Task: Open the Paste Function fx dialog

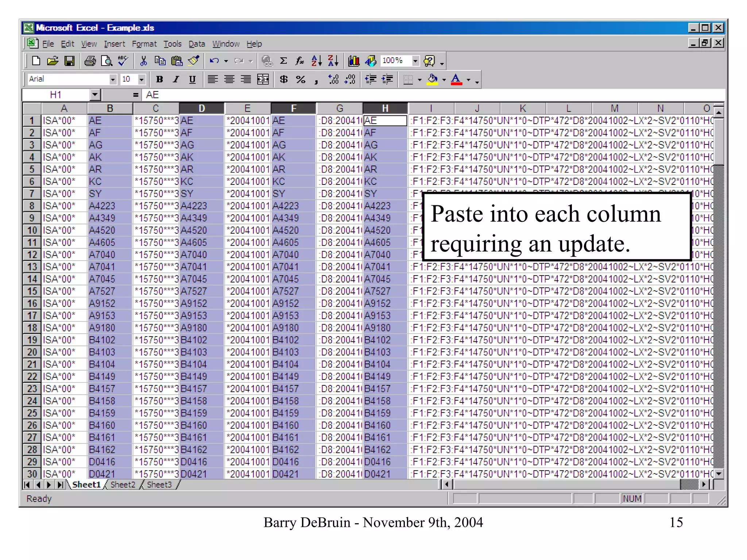Action: coord(300,61)
